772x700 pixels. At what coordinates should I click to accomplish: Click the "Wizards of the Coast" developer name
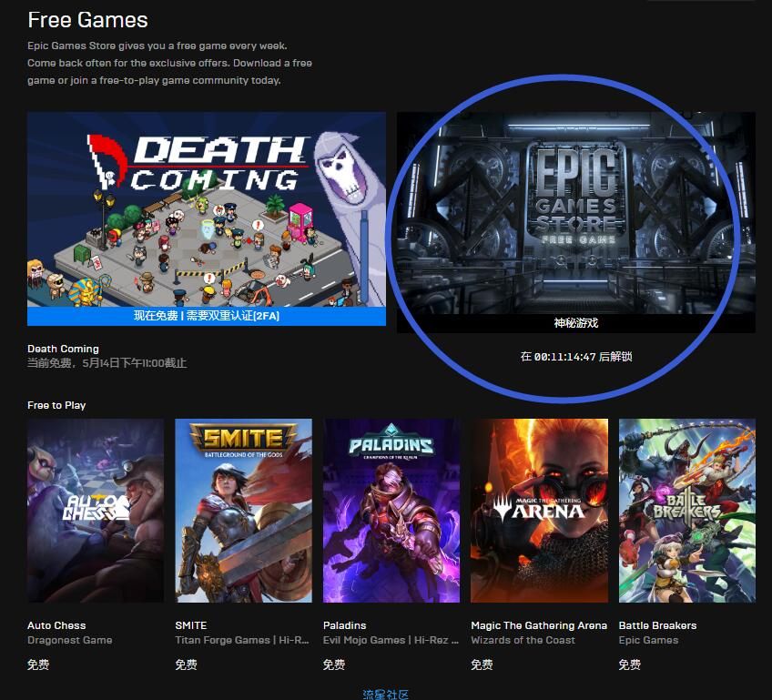click(x=523, y=640)
